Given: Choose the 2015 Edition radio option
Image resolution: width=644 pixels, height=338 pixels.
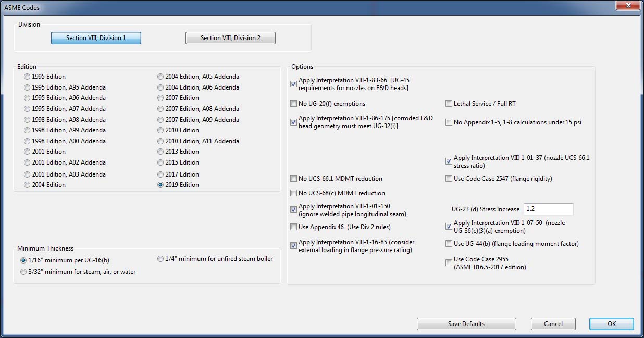Looking at the screenshot, I should click(161, 162).
